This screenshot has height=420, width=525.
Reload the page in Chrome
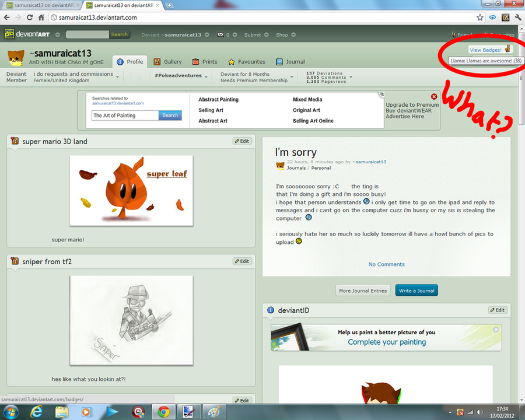pos(30,17)
